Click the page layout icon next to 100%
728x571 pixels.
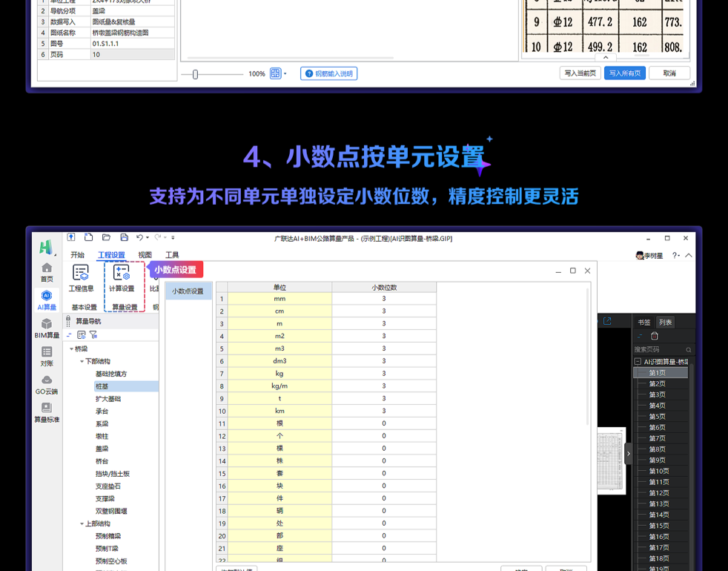275,73
